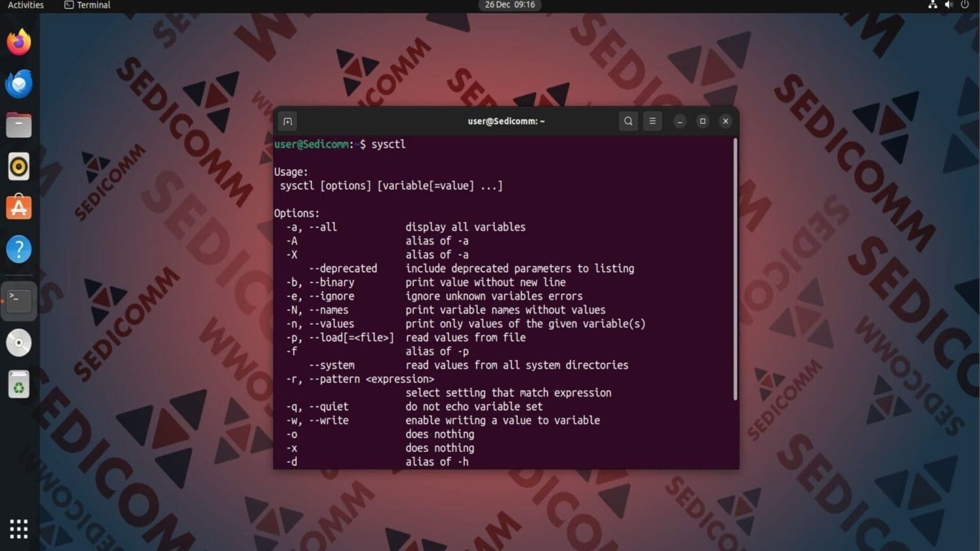This screenshot has height=551, width=980.
Task: Click the '--deprecated' option text
Action: click(x=343, y=268)
